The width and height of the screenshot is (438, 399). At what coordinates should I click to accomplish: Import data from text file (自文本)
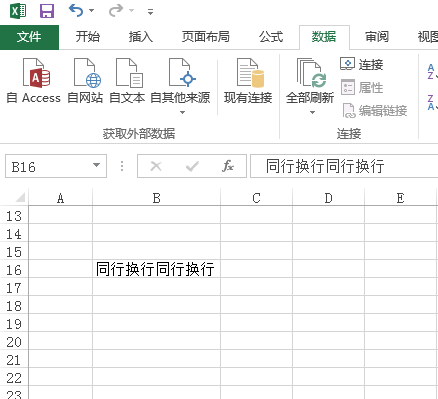click(127, 81)
